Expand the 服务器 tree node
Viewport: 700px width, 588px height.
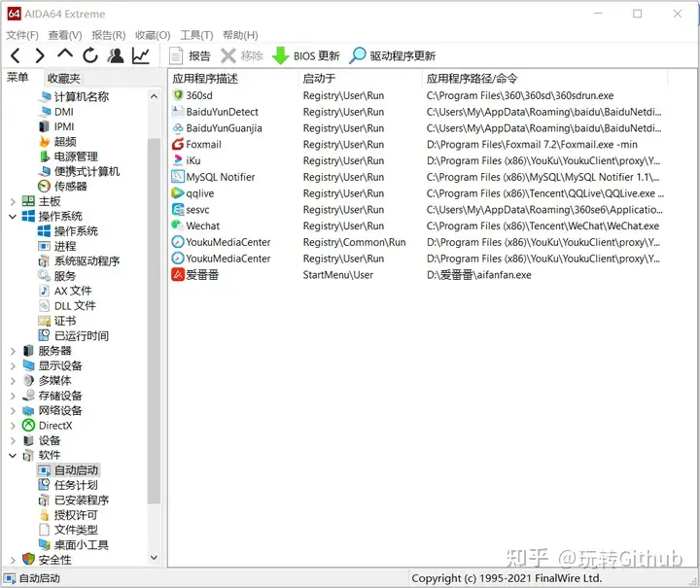click(x=13, y=351)
